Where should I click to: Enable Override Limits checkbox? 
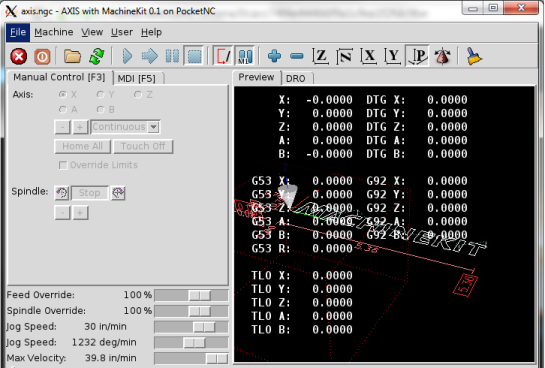63,165
